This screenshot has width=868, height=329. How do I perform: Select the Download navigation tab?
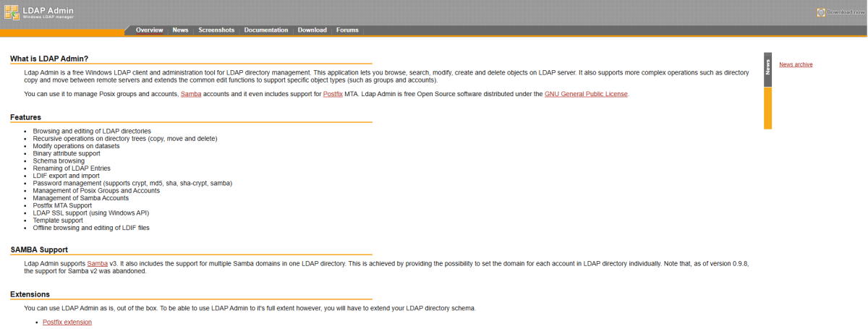[x=312, y=30]
